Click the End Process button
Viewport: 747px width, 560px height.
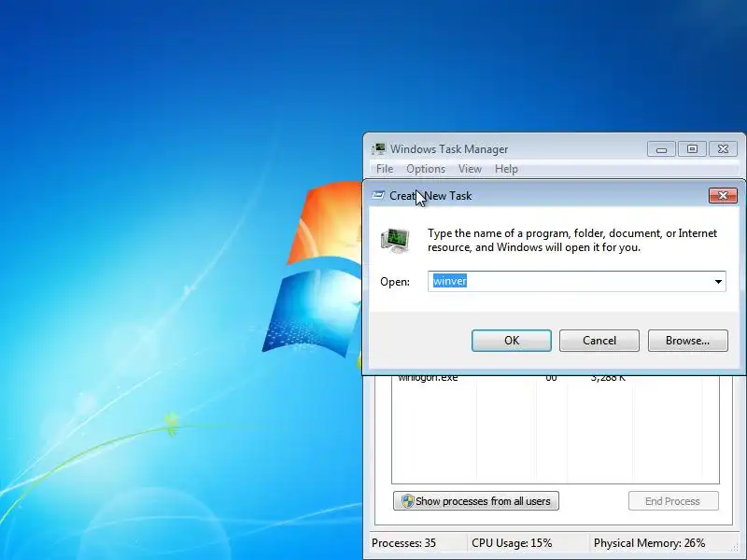click(x=672, y=501)
